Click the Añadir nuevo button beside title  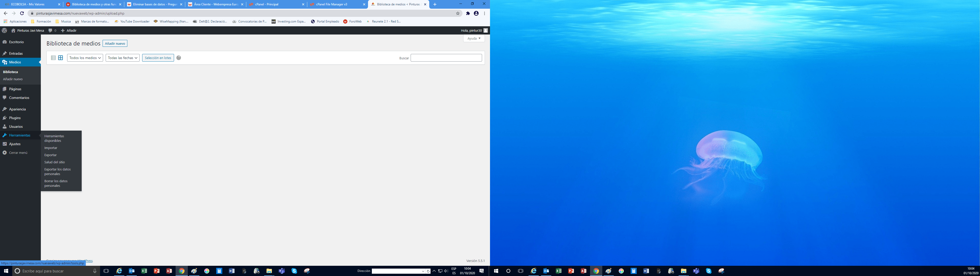115,43
